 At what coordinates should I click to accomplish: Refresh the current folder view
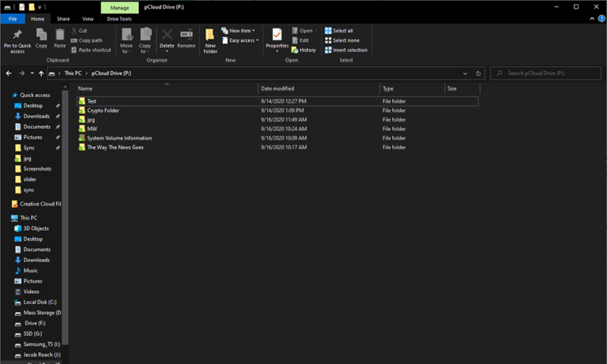[478, 73]
